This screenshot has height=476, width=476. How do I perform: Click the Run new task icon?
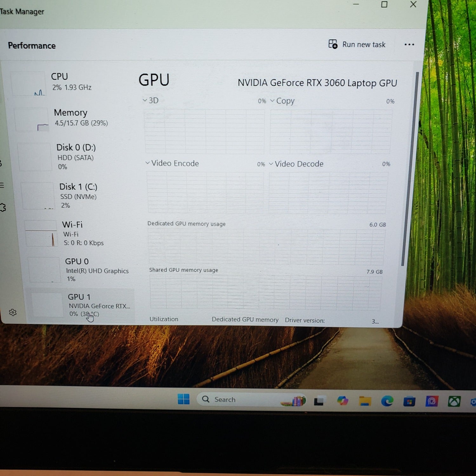point(333,44)
